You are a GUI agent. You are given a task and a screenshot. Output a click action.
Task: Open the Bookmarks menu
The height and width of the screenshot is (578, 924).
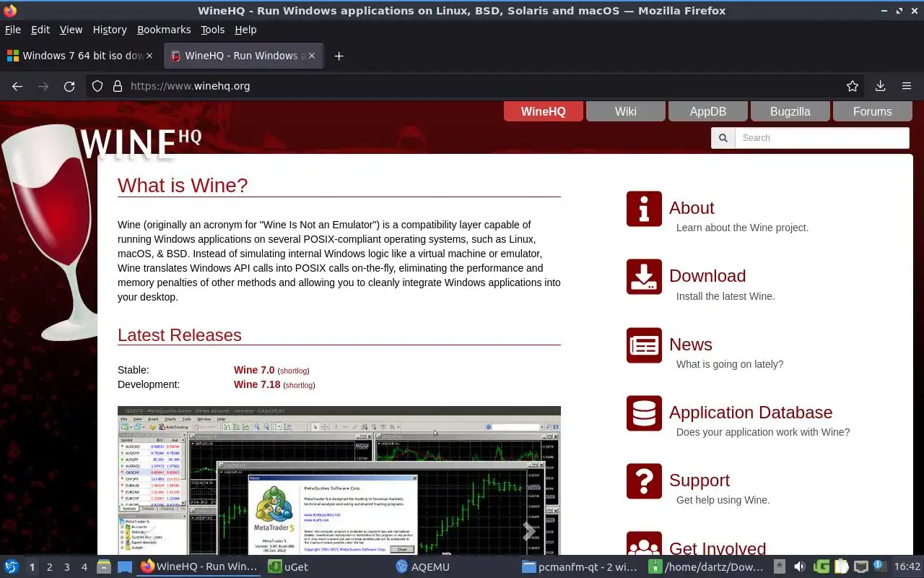point(164,30)
